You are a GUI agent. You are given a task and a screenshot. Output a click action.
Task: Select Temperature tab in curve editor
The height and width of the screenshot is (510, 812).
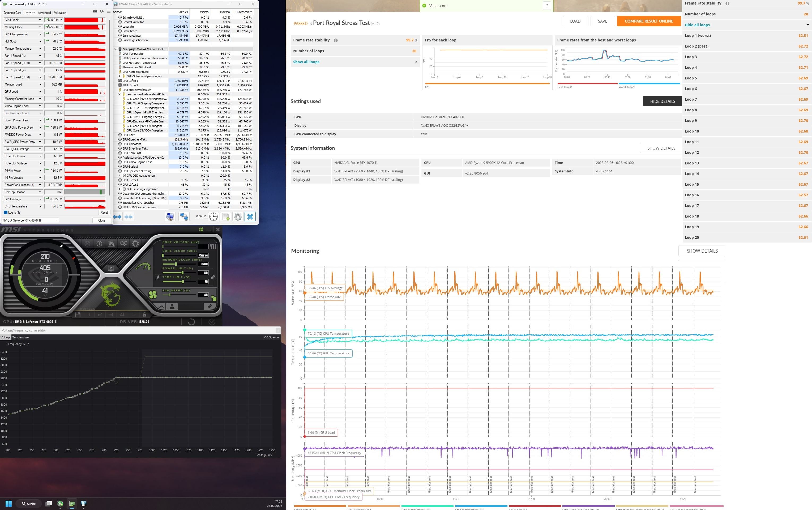(x=20, y=337)
